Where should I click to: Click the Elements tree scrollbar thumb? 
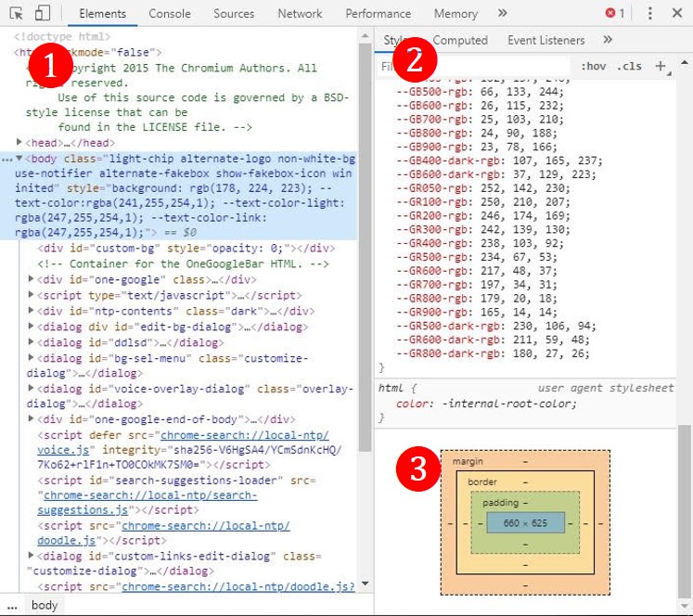coord(366,248)
